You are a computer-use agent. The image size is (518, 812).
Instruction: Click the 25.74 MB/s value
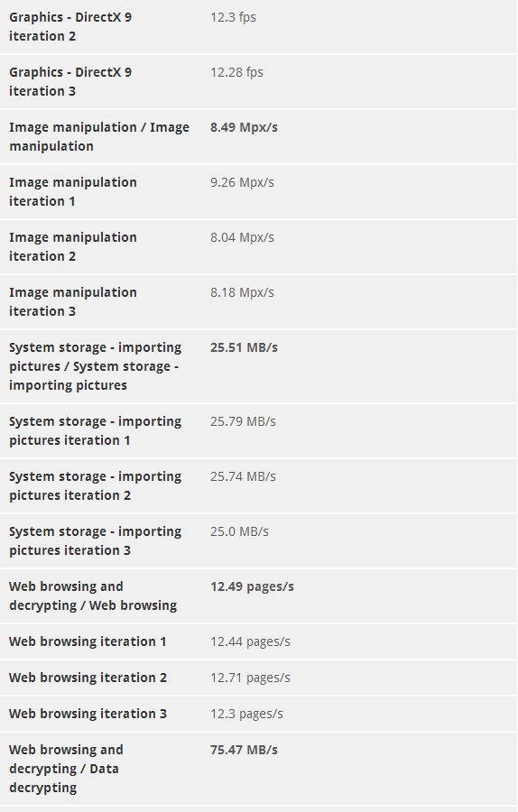click(x=243, y=476)
